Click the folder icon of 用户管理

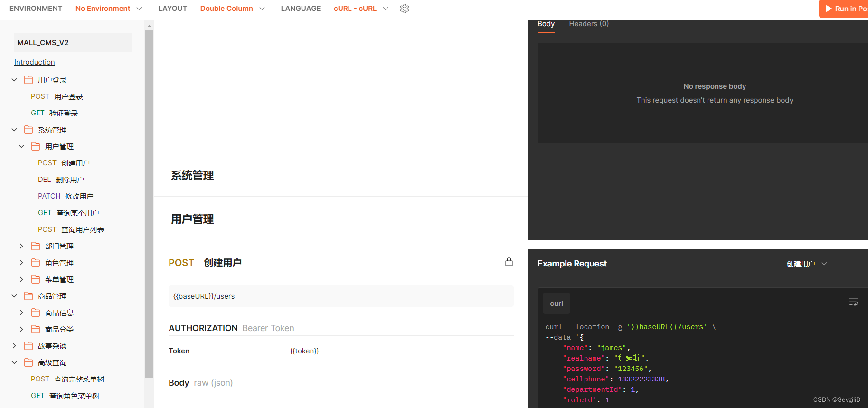[36, 146]
